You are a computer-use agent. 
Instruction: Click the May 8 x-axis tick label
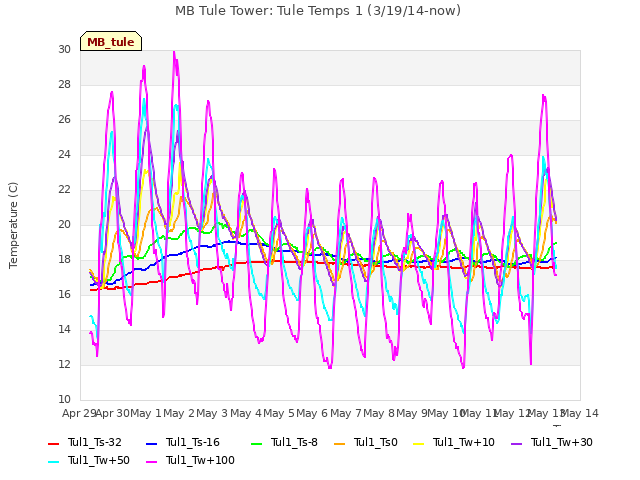pos(379,413)
